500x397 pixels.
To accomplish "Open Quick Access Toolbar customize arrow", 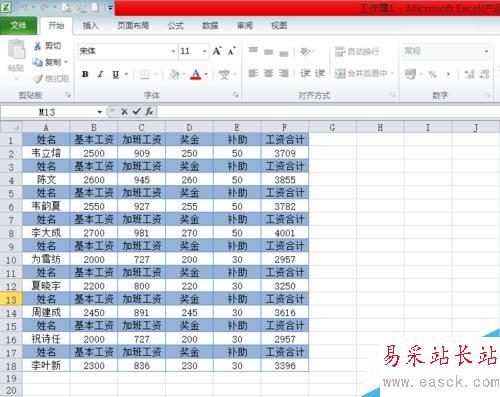I will pos(110,8).
